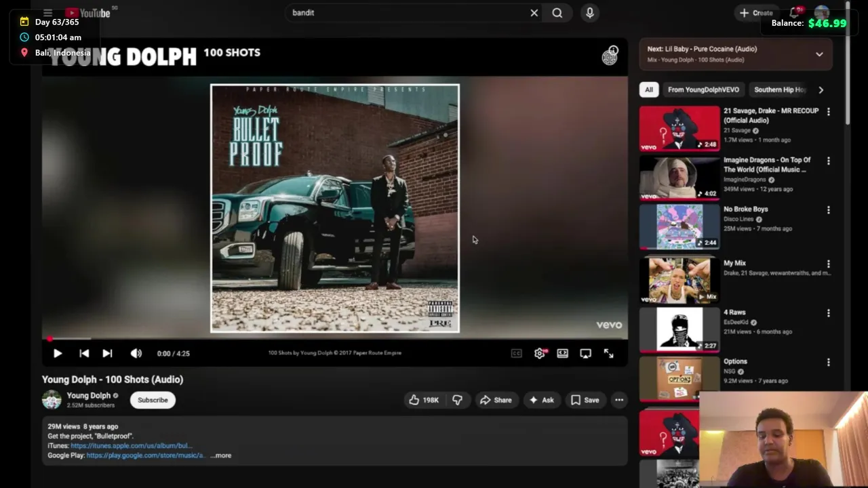Image resolution: width=868 pixels, height=488 pixels.
Task: Like the video with 198K likes
Action: 423,400
